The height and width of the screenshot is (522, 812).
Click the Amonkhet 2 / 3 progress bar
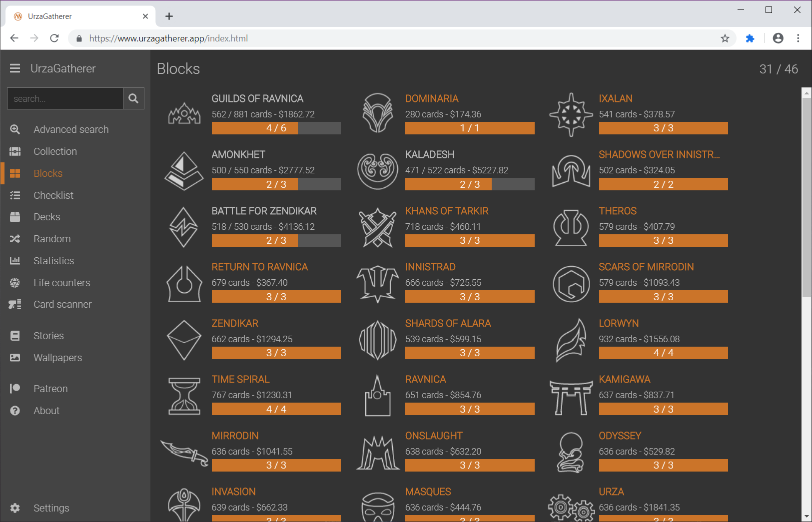pos(276,184)
